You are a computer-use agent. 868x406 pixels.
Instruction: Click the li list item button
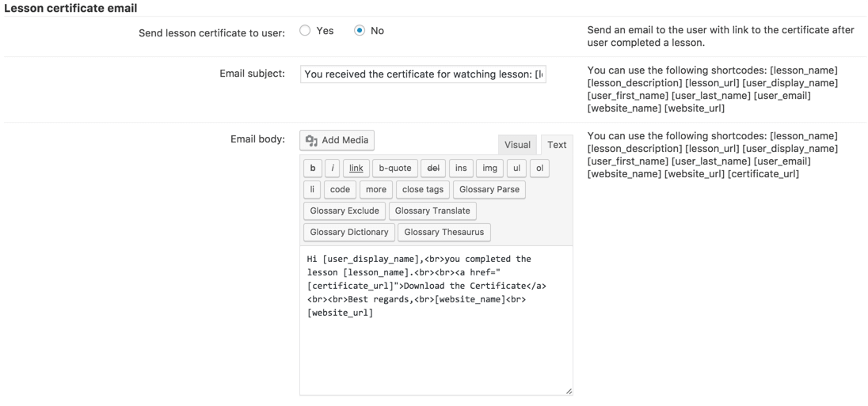click(312, 190)
